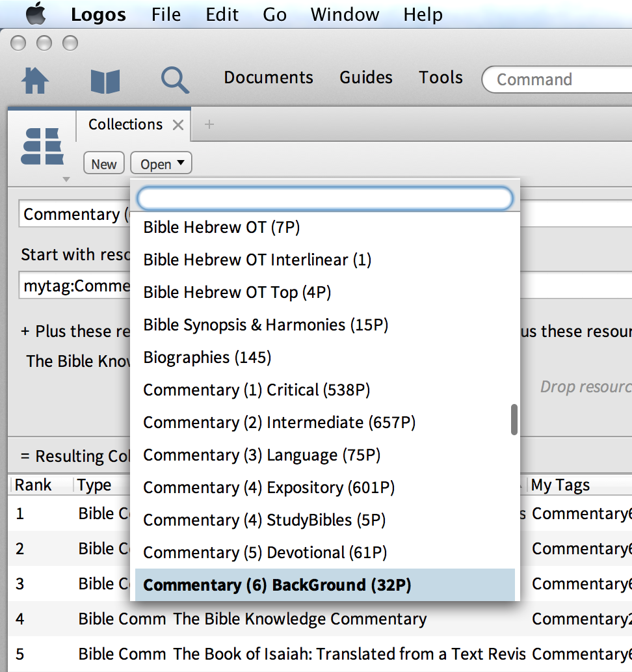Select result row ranked 2
Image resolution: width=632 pixels, height=672 pixels.
68,548
